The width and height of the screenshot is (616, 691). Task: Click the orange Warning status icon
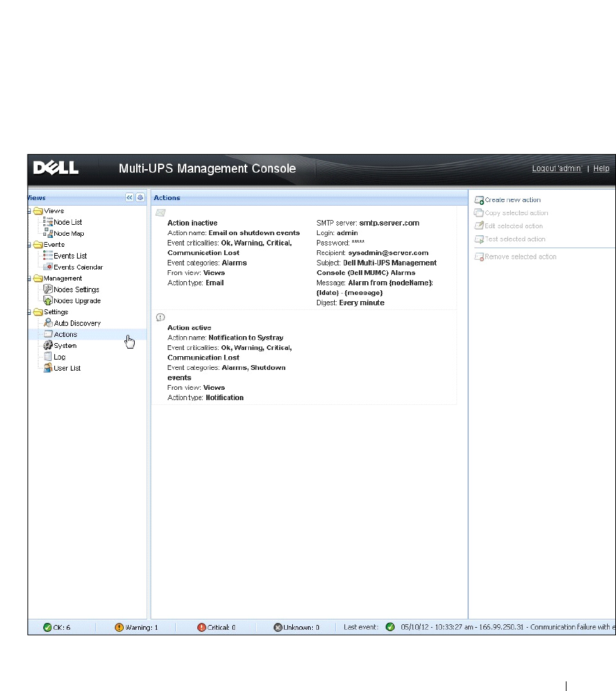(x=119, y=627)
